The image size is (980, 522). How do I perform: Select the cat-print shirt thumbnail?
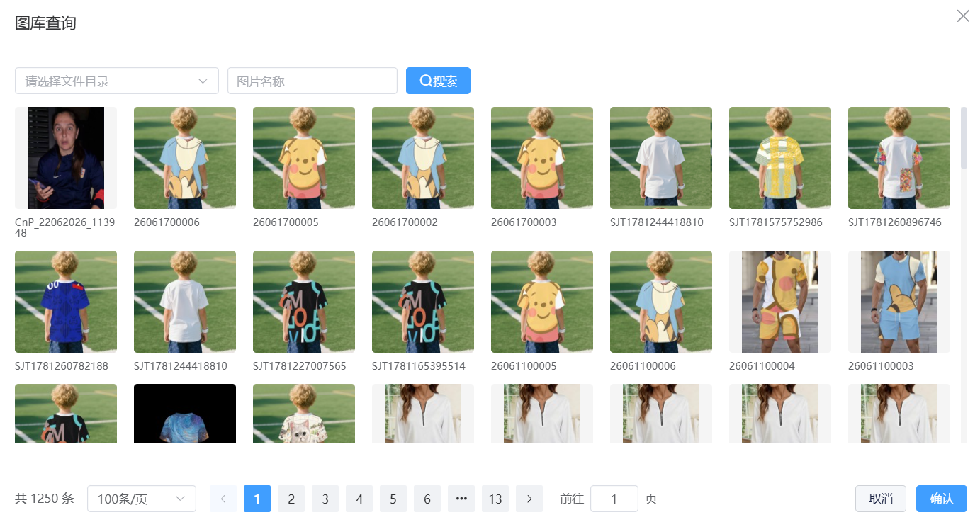304,414
